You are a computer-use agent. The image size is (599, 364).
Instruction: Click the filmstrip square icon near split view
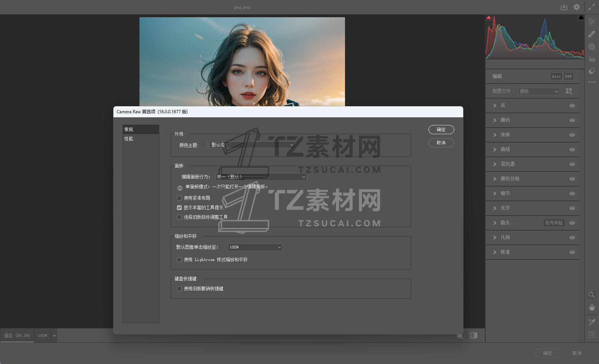point(460,336)
